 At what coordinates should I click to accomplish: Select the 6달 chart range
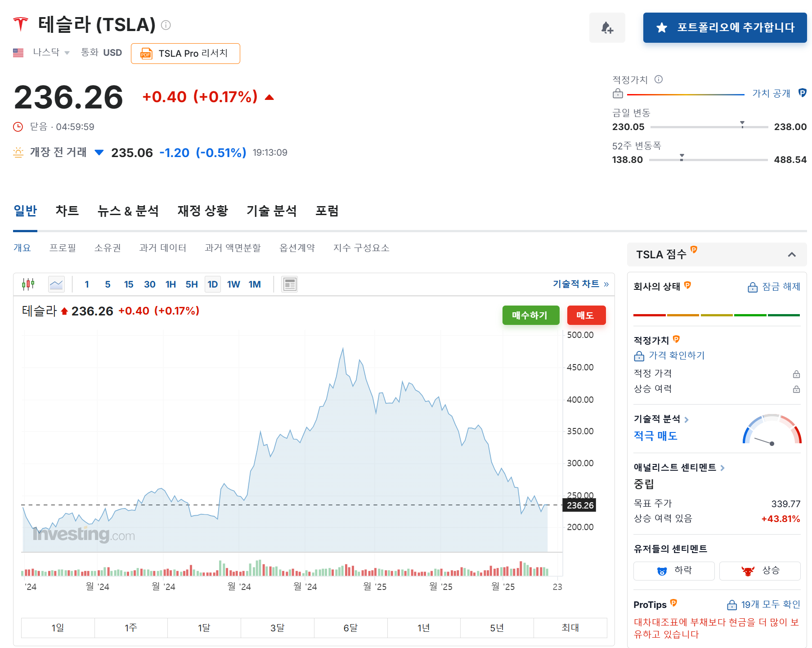click(350, 628)
